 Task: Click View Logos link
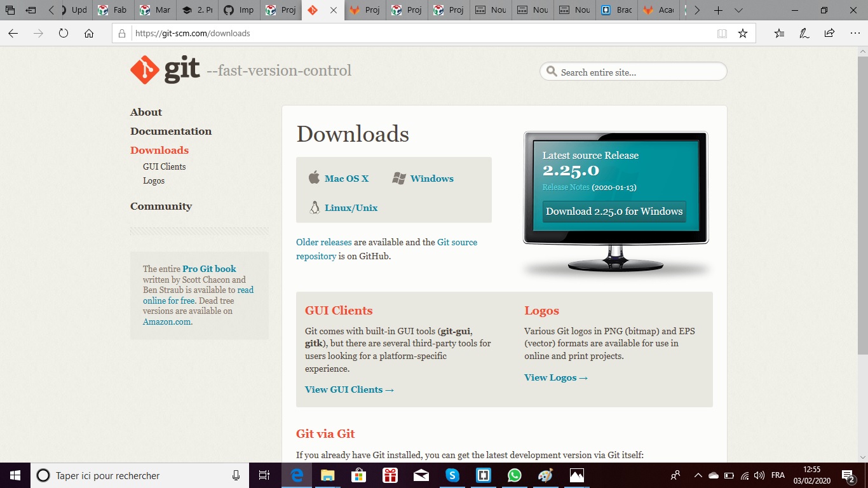pos(556,377)
